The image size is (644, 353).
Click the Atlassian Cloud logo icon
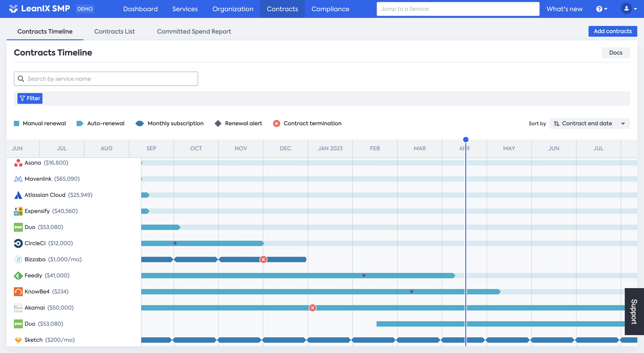pyautogui.click(x=18, y=195)
